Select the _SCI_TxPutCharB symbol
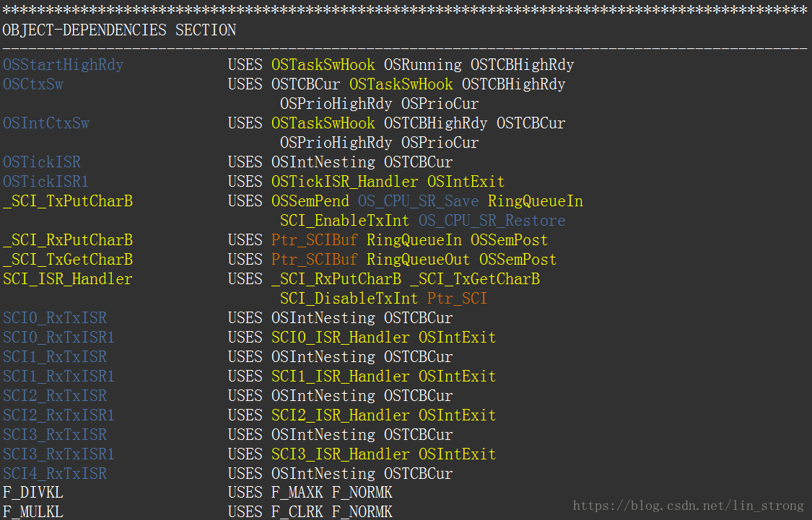Screen dimensions: 812x520 [x=68, y=201]
